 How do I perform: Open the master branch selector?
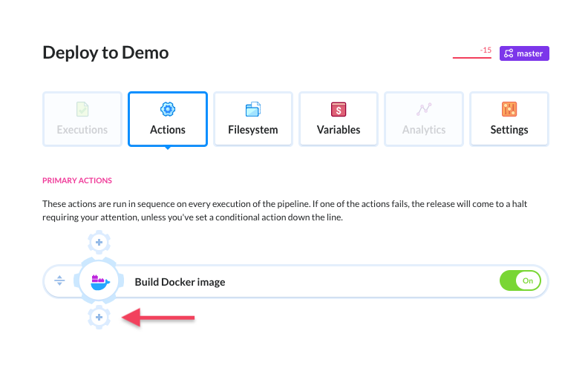(524, 53)
